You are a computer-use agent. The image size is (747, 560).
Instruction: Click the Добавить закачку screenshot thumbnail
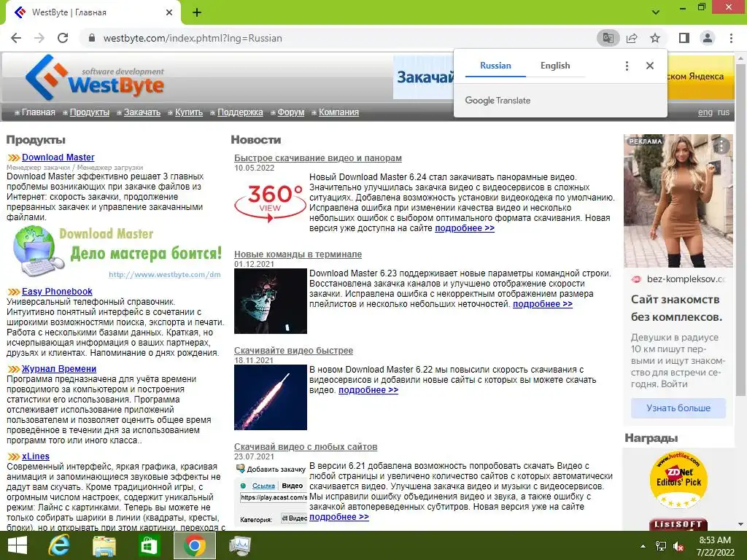pos(271,494)
